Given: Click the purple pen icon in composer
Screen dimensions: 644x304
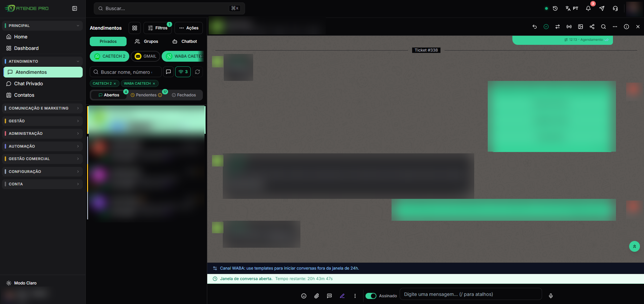Looking at the screenshot, I should click(342, 296).
